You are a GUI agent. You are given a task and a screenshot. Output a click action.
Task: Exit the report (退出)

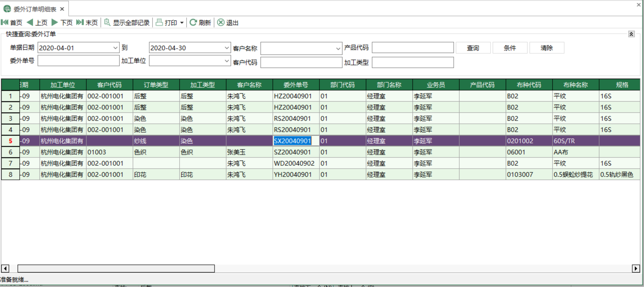pyautogui.click(x=228, y=22)
